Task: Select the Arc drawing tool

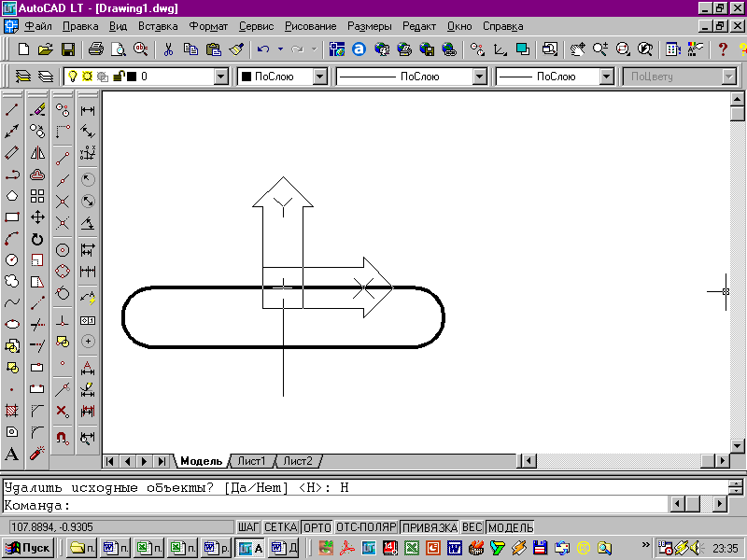Action: tap(12, 239)
